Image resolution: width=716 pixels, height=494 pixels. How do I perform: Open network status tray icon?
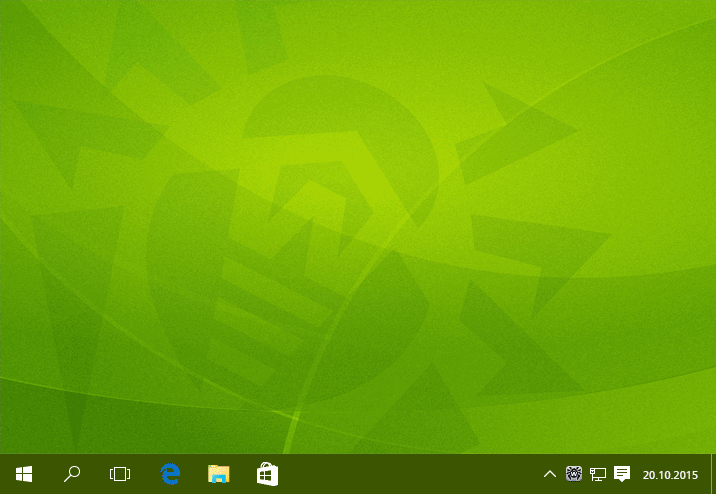tap(598, 474)
